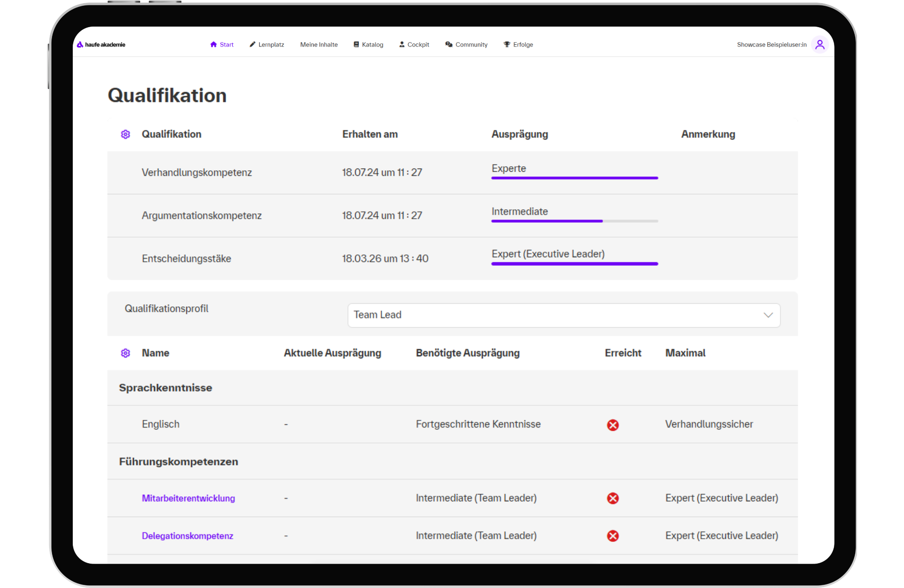Go to Meine Inhalte

[x=319, y=44]
